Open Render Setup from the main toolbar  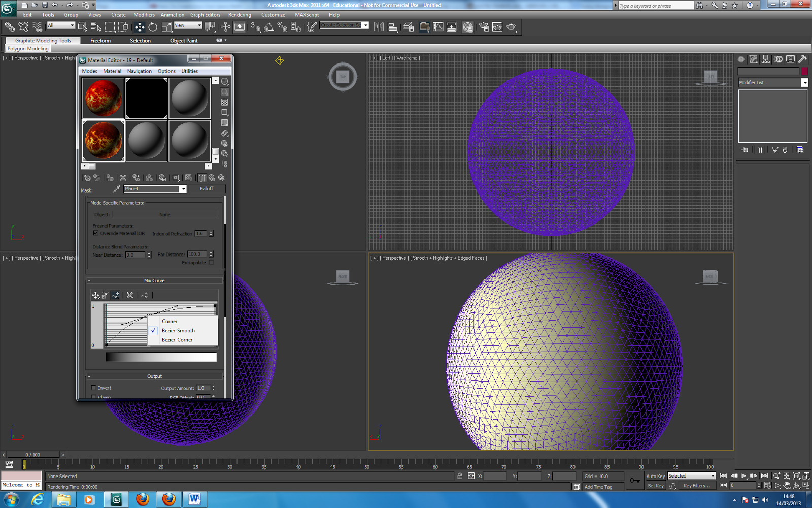tap(483, 27)
